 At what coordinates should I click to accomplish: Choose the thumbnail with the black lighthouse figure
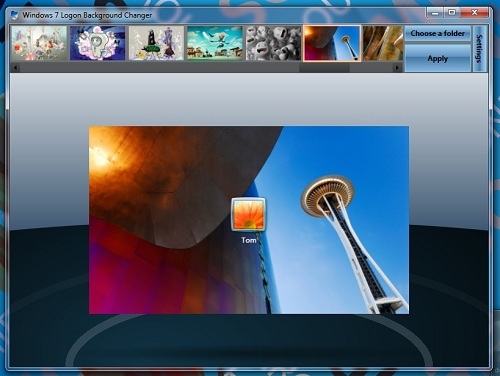[x=156, y=43]
